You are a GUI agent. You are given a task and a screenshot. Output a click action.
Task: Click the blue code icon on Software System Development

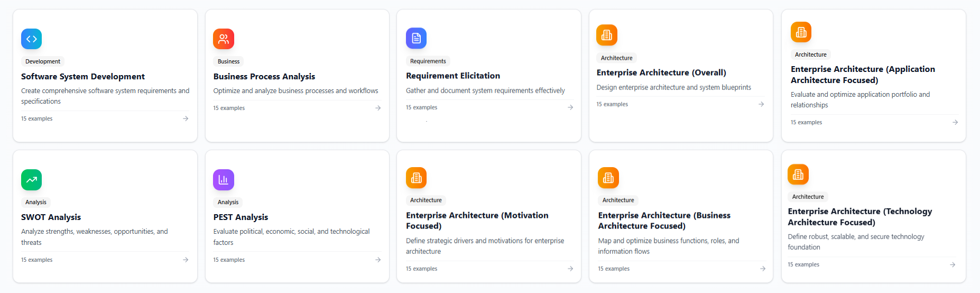click(31, 39)
